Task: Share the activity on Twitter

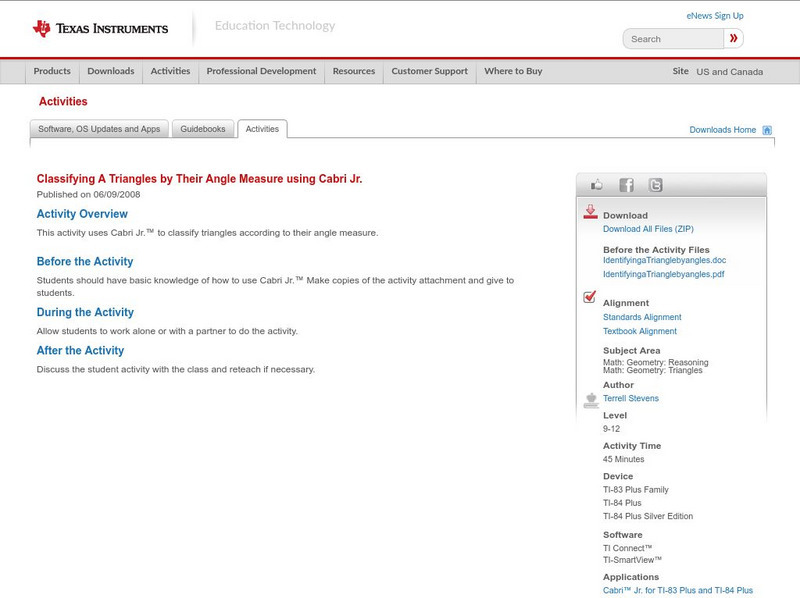Action: [655, 185]
